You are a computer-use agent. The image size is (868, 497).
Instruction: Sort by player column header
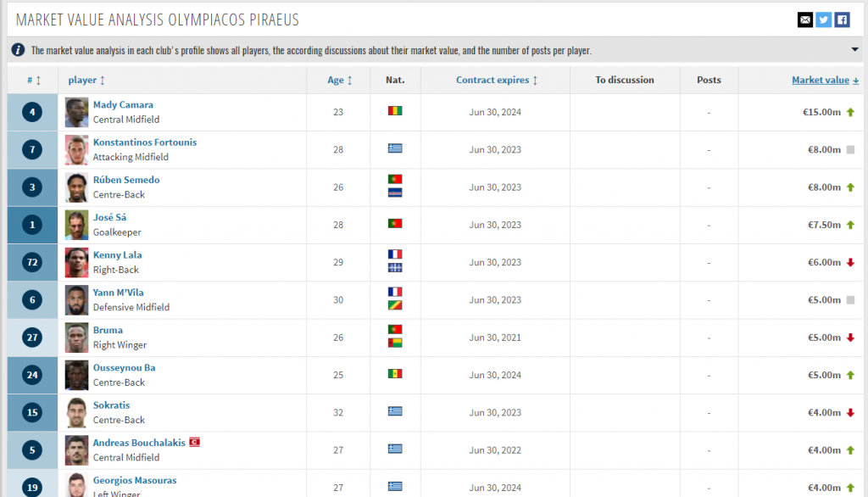click(87, 81)
